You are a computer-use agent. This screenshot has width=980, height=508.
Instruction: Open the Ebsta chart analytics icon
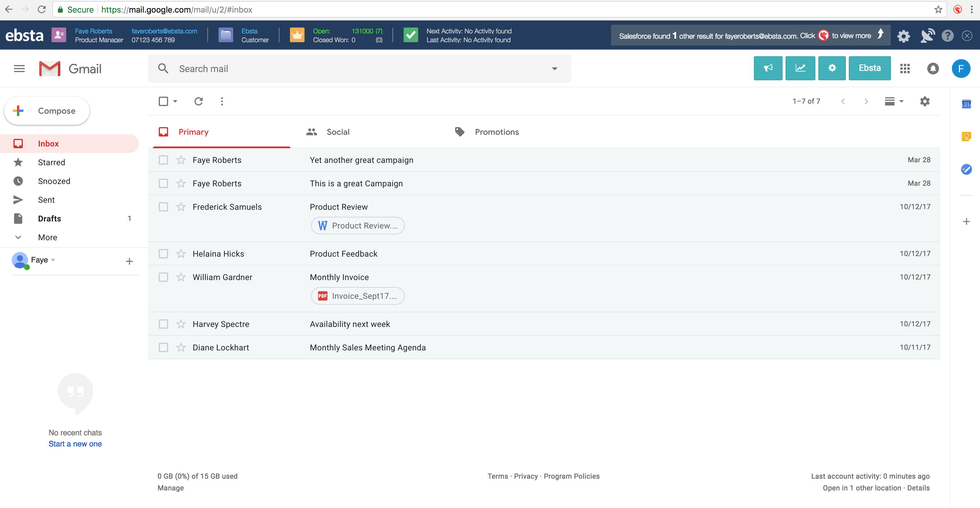click(x=800, y=68)
